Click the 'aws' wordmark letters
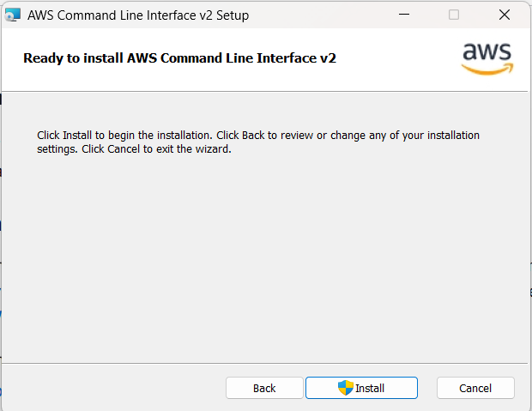The image size is (532, 411). point(487,52)
